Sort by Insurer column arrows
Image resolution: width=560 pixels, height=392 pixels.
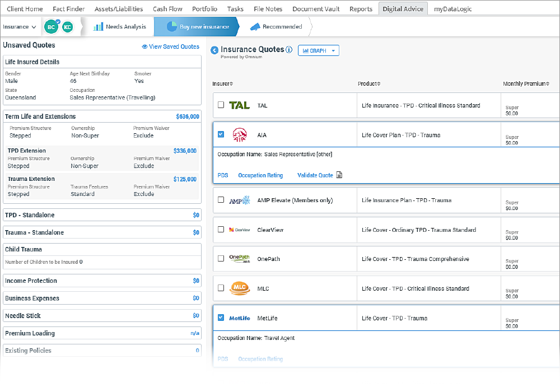(231, 84)
